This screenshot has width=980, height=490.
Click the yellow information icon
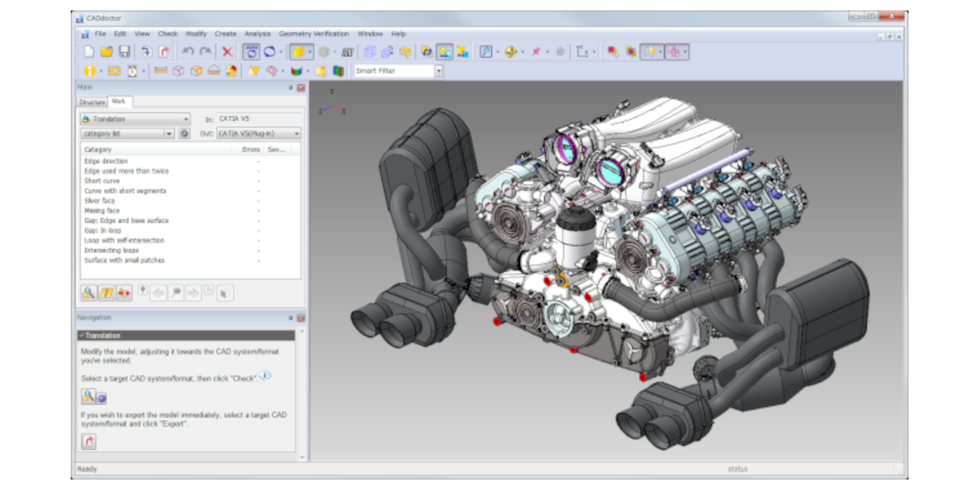tap(90, 71)
